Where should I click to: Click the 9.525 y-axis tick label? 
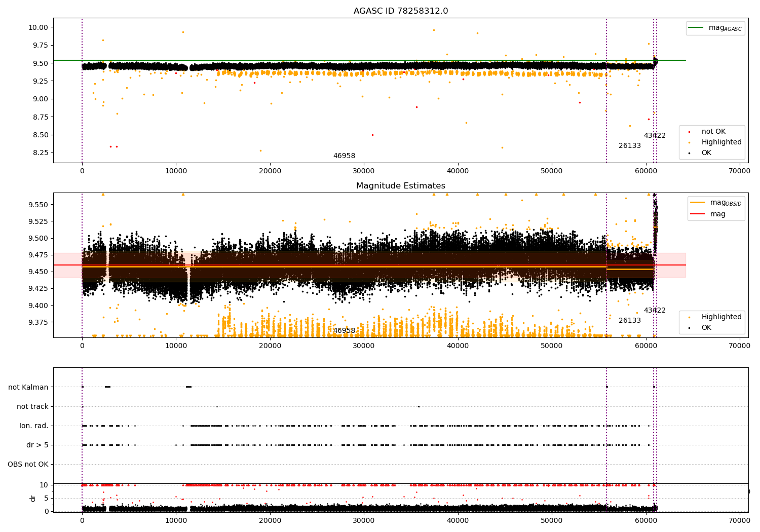[x=39, y=221]
